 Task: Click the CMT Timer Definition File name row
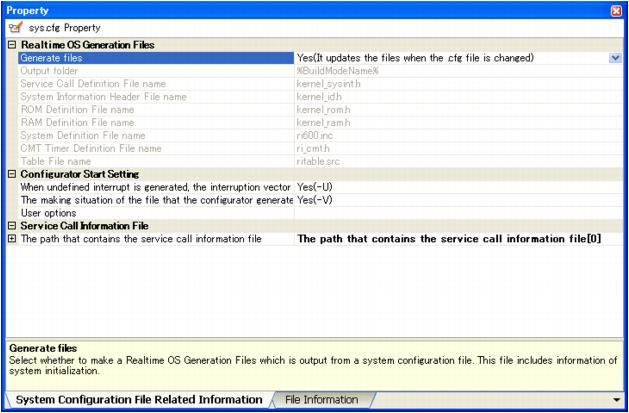(150, 148)
